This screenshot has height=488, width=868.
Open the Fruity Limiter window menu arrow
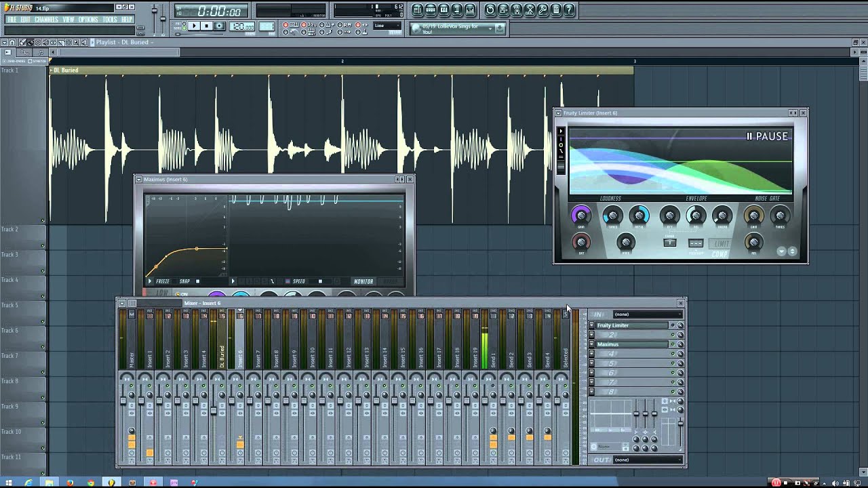pos(558,113)
